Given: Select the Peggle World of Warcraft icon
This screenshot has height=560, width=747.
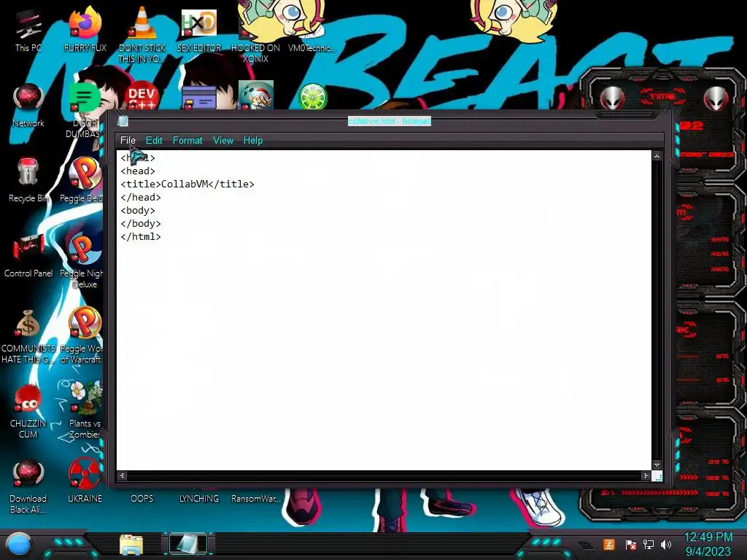Looking at the screenshot, I should pyautogui.click(x=83, y=336).
